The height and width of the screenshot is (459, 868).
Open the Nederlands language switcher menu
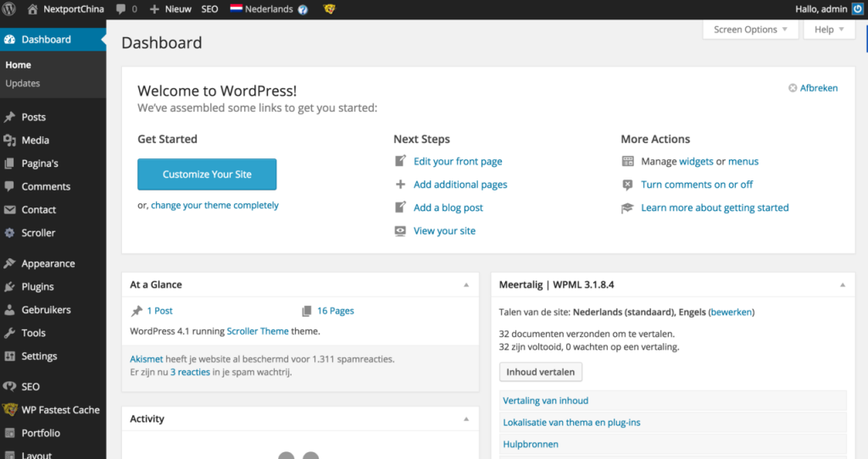269,8
